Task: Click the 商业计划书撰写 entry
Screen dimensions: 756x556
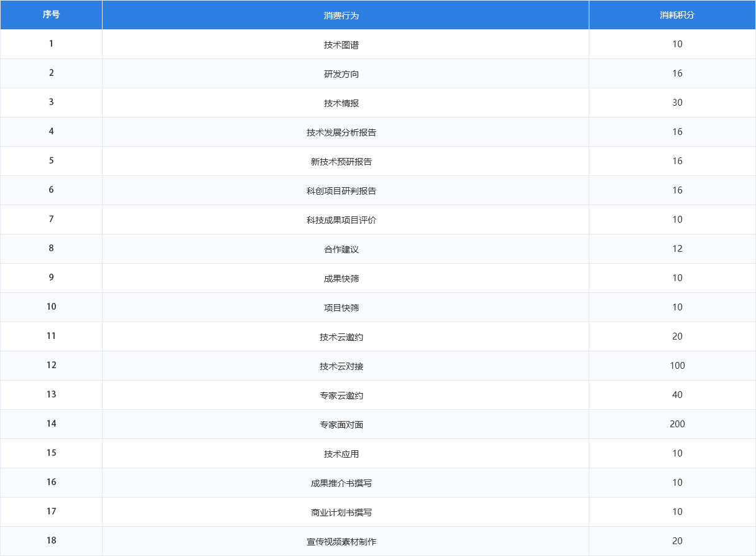Action: coord(341,512)
